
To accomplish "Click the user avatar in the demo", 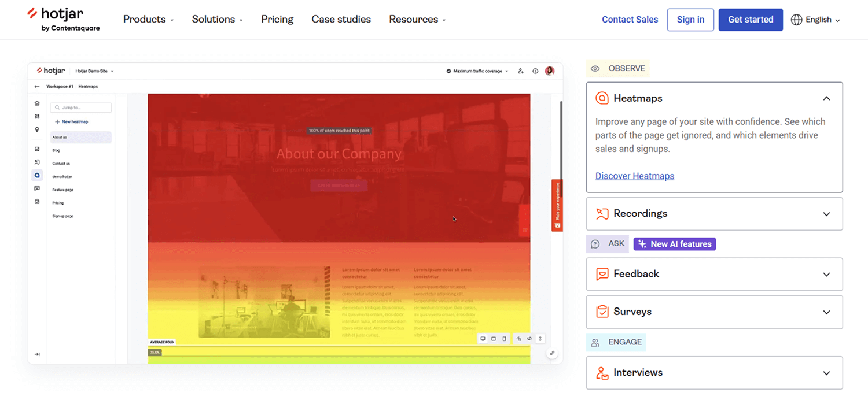I will [550, 71].
